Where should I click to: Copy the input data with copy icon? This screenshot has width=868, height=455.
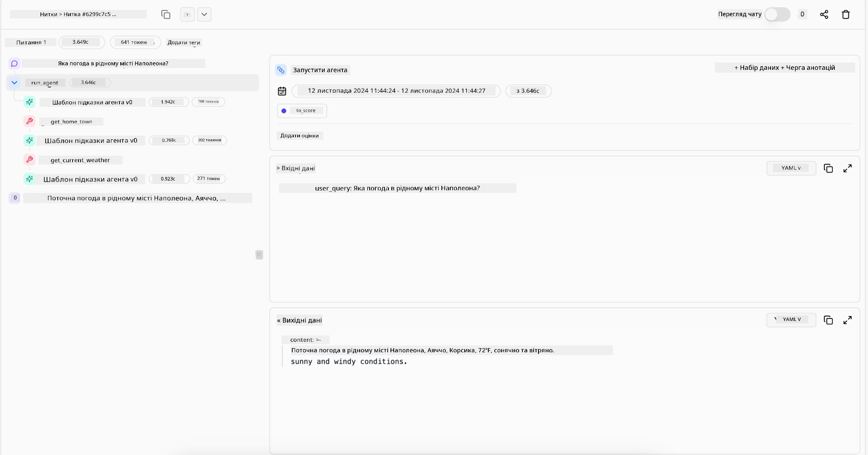click(x=829, y=168)
